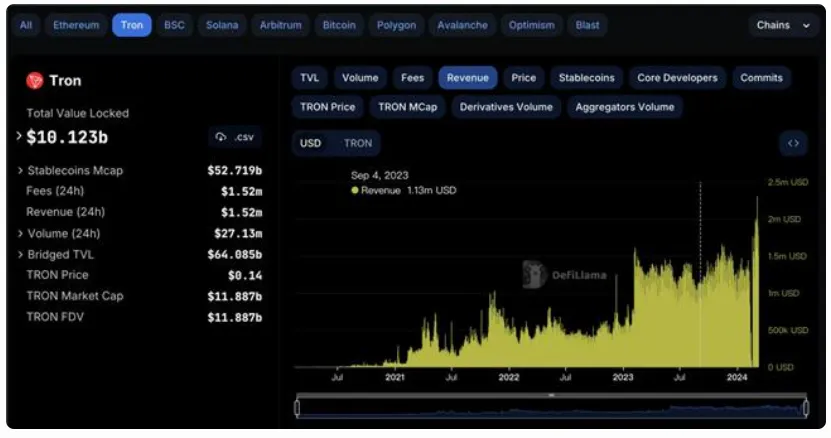Expand the Bridged TVL row
The image size is (831, 438).
click(x=20, y=255)
